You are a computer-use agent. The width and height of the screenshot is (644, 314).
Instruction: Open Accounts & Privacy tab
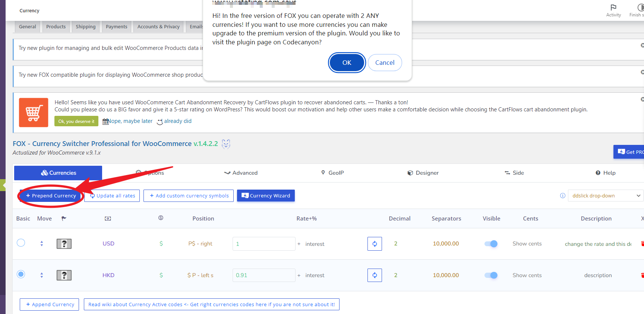click(x=158, y=27)
